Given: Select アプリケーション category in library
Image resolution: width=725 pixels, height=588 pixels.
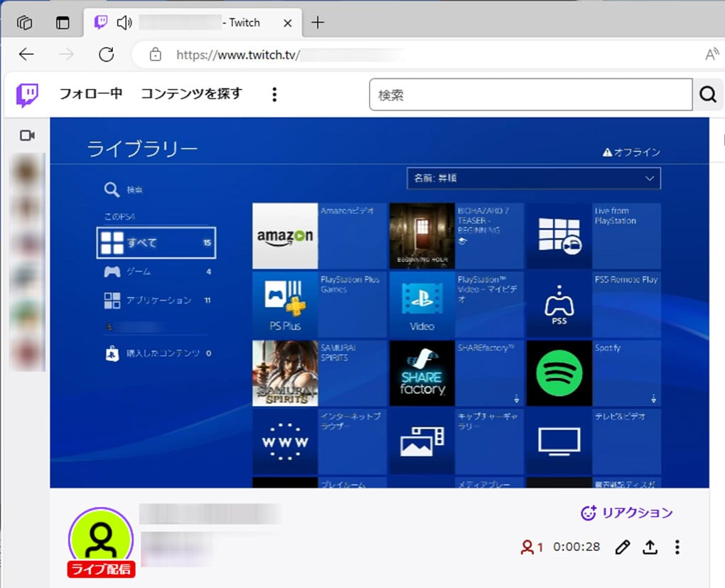Looking at the screenshot, I should (157, 300).
